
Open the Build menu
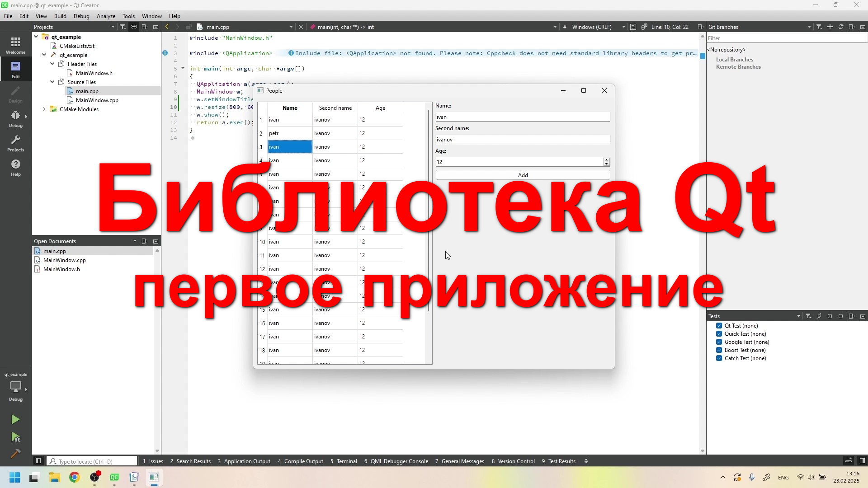(60, 16)
